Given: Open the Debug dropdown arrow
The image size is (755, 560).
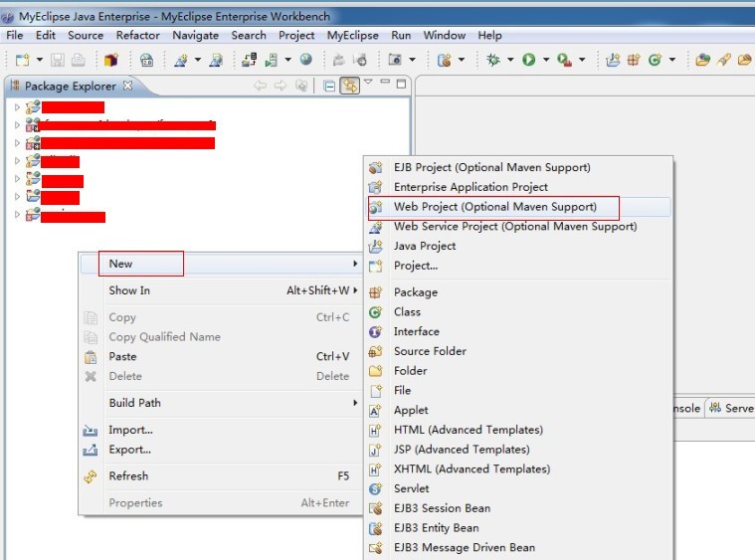Looking at the screenshot, I should click(510, 60).
